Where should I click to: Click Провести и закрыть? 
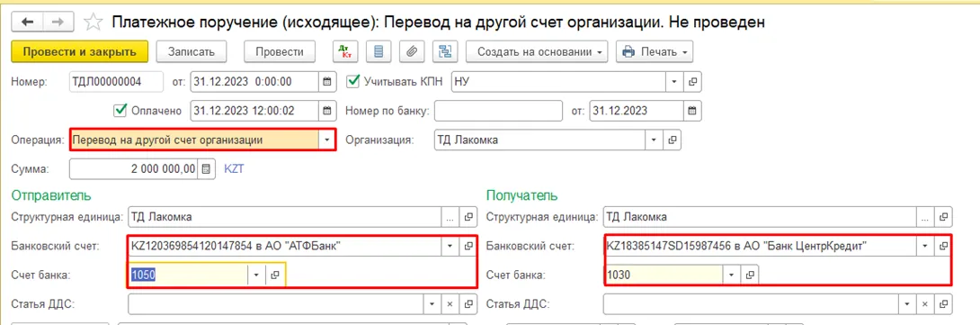79,52
